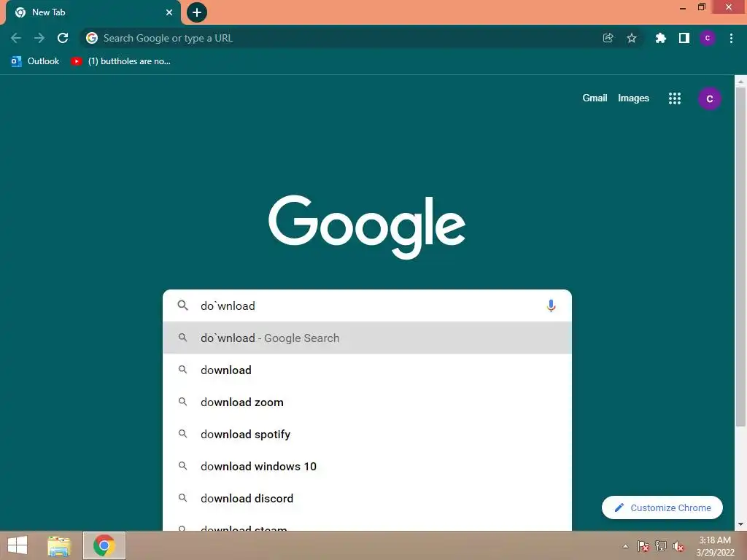
Task: Close the New Tab tab
Action: [169, 12]
